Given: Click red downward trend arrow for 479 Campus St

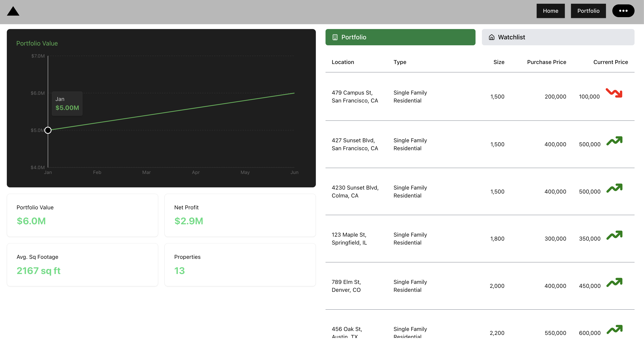Looking at the screenshot, I should click(x=614, y=93).
